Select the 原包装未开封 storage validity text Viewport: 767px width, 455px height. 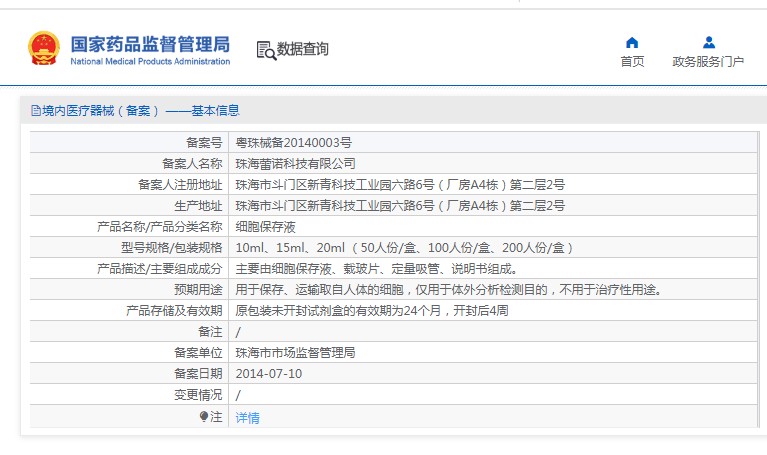click(372, 311)
